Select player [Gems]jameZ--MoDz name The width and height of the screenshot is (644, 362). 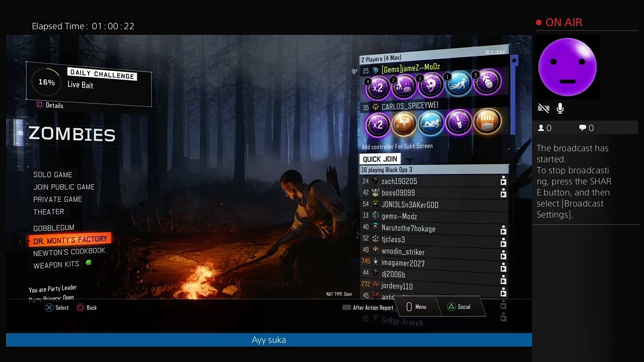point(411,68)
